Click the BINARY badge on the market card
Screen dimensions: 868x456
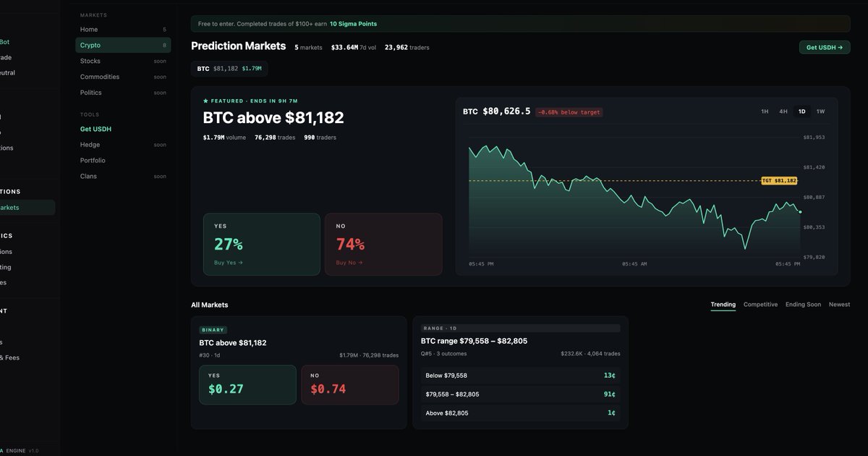click(213, 330)
